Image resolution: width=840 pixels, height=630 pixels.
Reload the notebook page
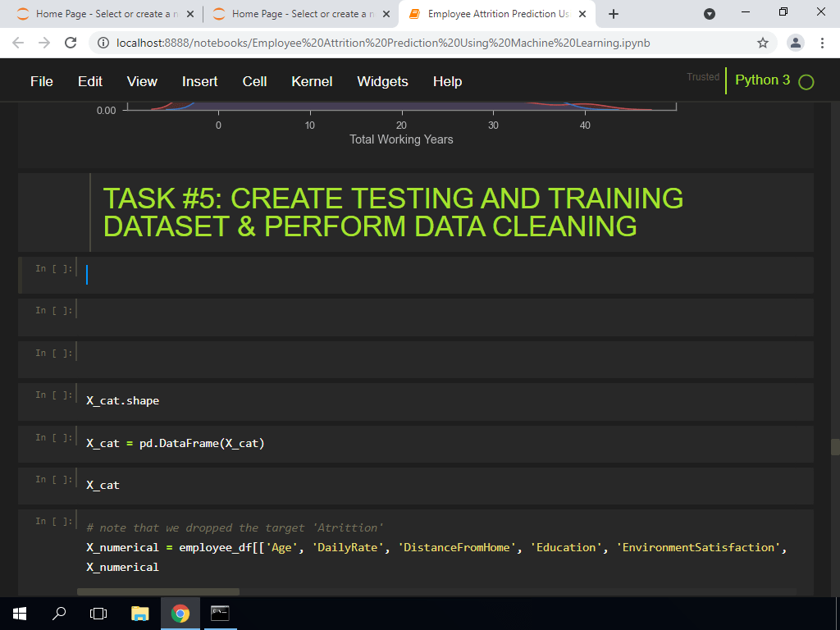point(71,43)
